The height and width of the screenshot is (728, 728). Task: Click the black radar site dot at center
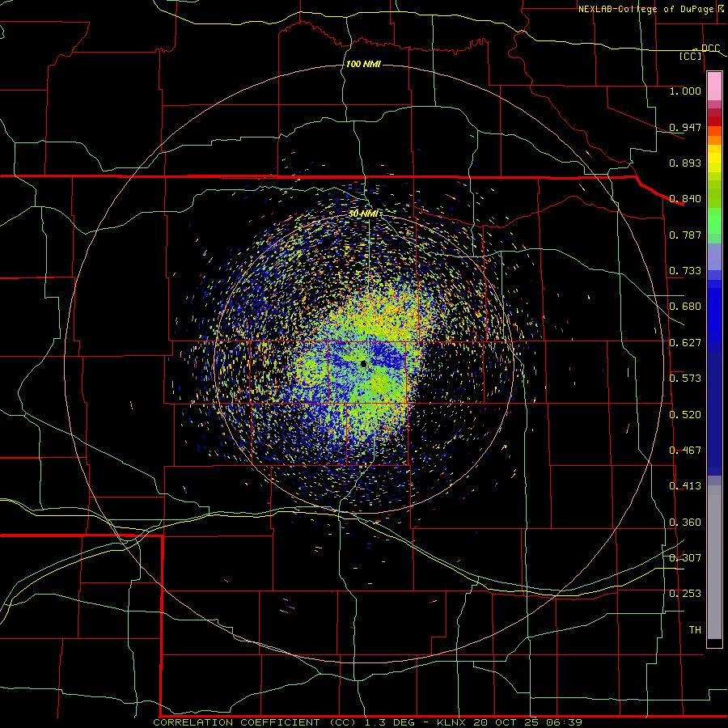(363, 364)
